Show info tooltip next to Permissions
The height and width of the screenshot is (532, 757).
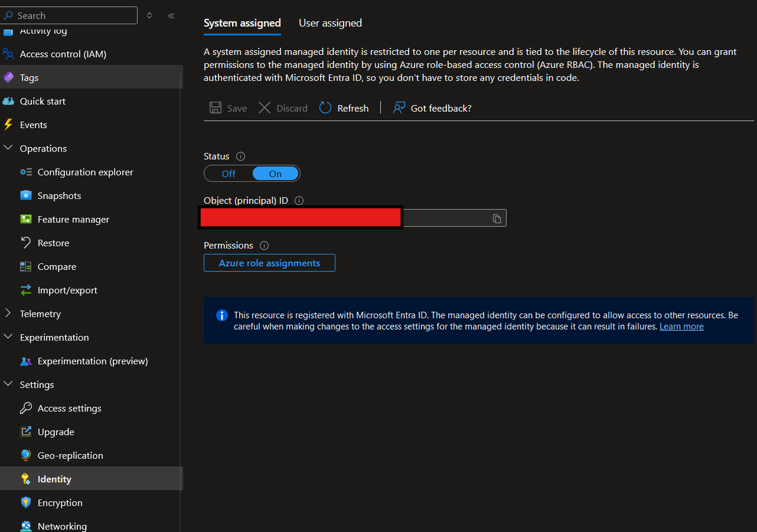pos(264,245)
